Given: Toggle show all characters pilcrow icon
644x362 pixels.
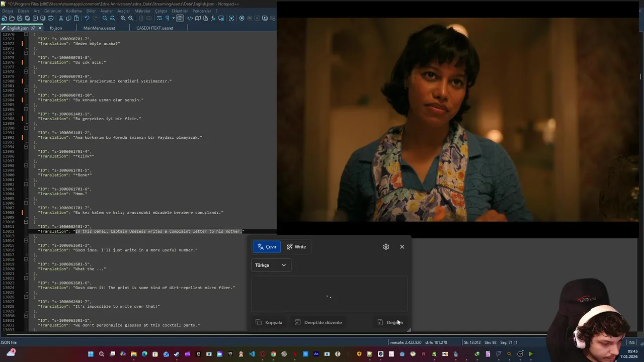Looking at the screenshot, I should [167, 18].
